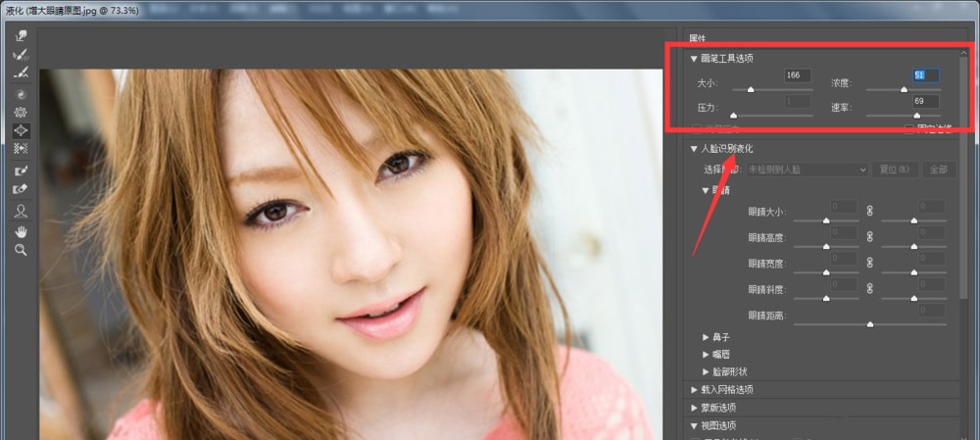Viewport: 980px width, 440px height.
Task: Select the Bloat tool
Action: [x=21, y=130]
